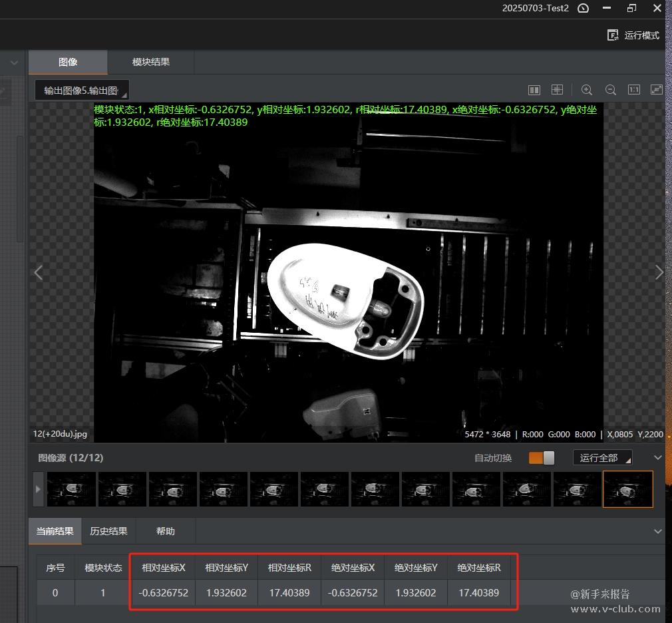Click the gauge icon beside 20250703-Test2
Screen dimensions: 672x623
584,8
